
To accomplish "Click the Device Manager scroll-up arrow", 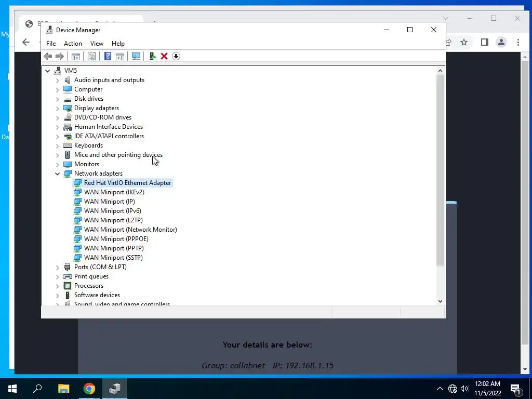I will [440, 71].
